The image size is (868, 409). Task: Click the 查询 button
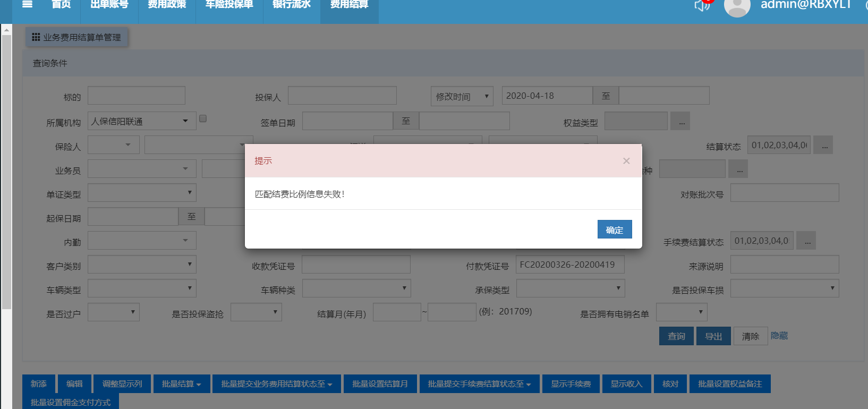676,336
